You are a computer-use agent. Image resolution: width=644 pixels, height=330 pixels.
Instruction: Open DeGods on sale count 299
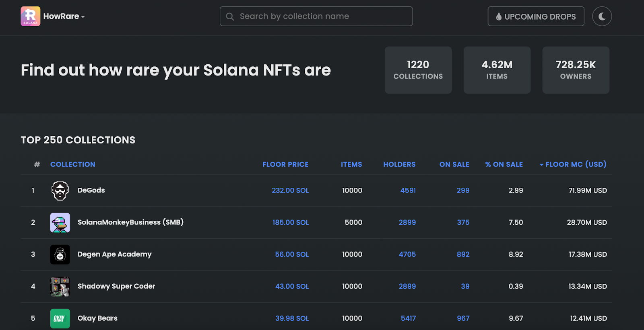click(x=463, y=191)
